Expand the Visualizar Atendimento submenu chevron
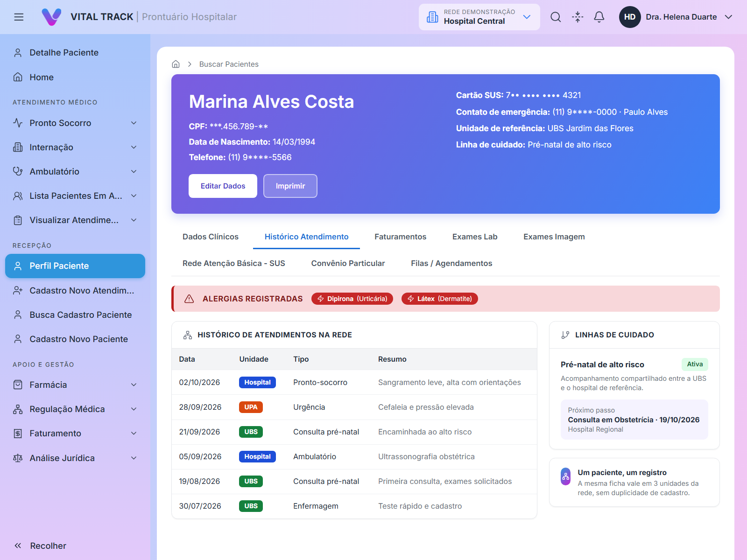 134,220
